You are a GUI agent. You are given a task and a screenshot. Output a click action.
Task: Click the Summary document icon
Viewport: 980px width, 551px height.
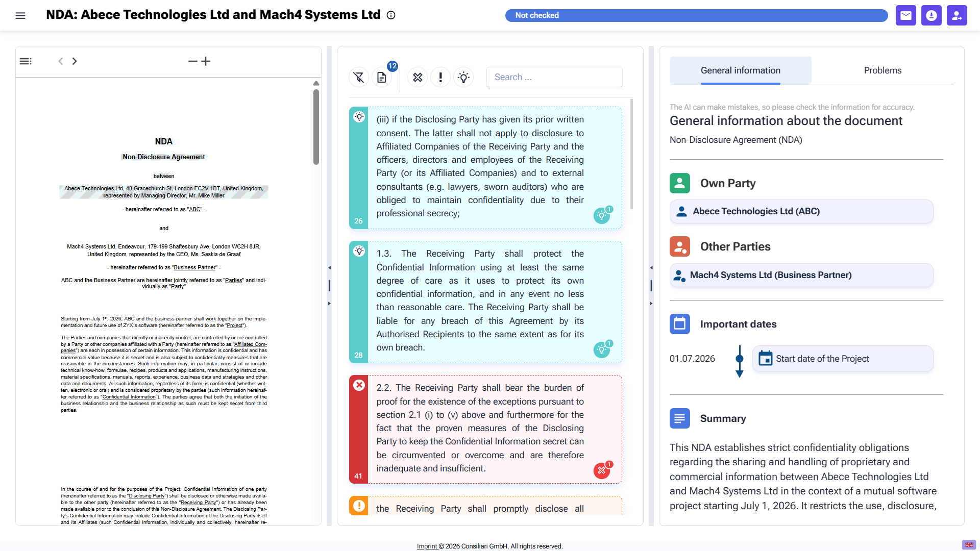680,418
